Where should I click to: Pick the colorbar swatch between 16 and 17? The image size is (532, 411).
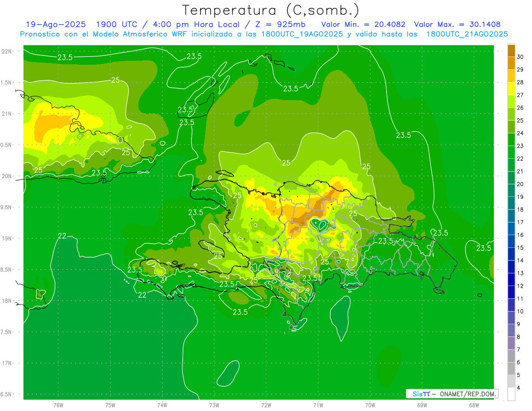tap(511, 229)
